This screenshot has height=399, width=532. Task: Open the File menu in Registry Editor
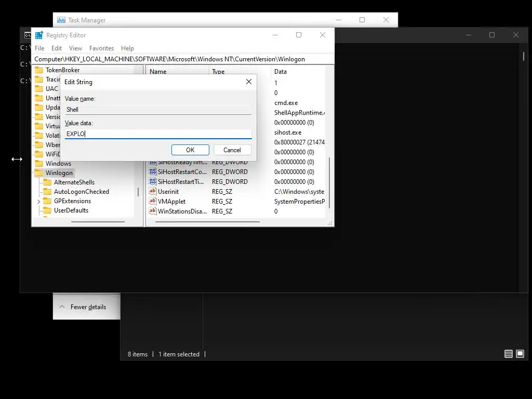[39, 48]
